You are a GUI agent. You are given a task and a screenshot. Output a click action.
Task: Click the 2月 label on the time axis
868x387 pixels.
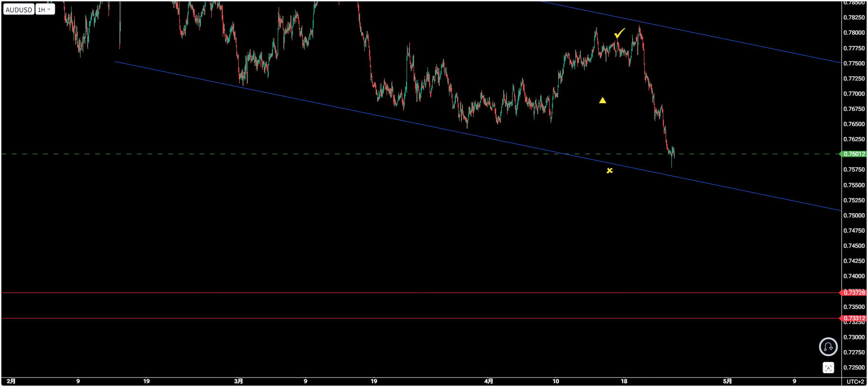click(11, 381)
